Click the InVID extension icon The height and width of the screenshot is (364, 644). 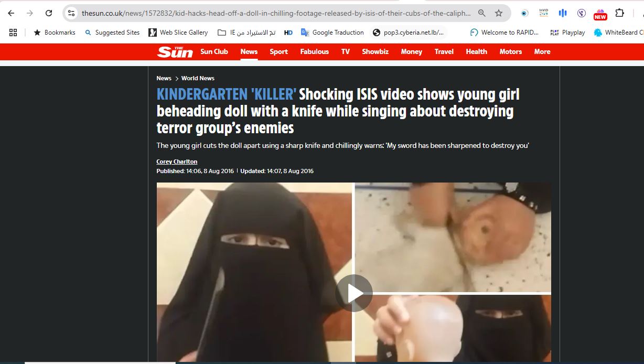click(543, 13)
